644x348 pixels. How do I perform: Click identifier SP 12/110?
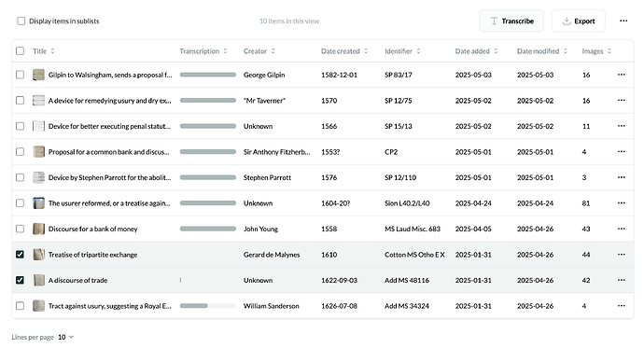coord(400,177)
